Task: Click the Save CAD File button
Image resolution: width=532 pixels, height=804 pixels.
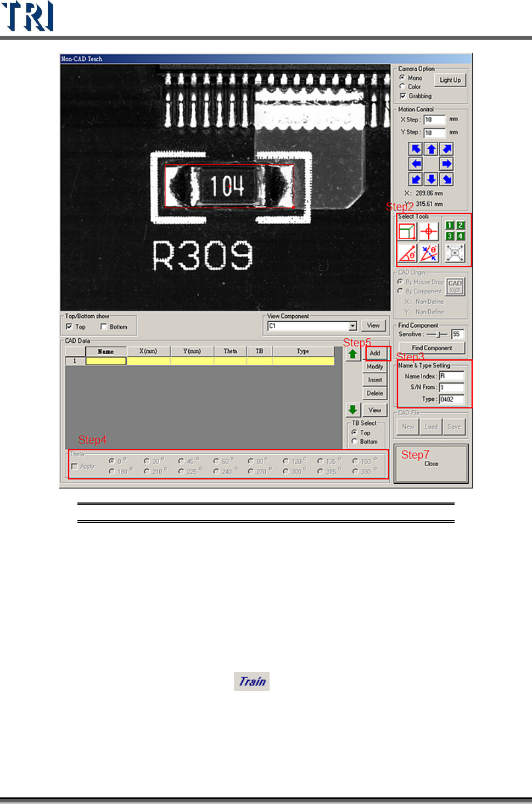Action: [x=455, y=427]
